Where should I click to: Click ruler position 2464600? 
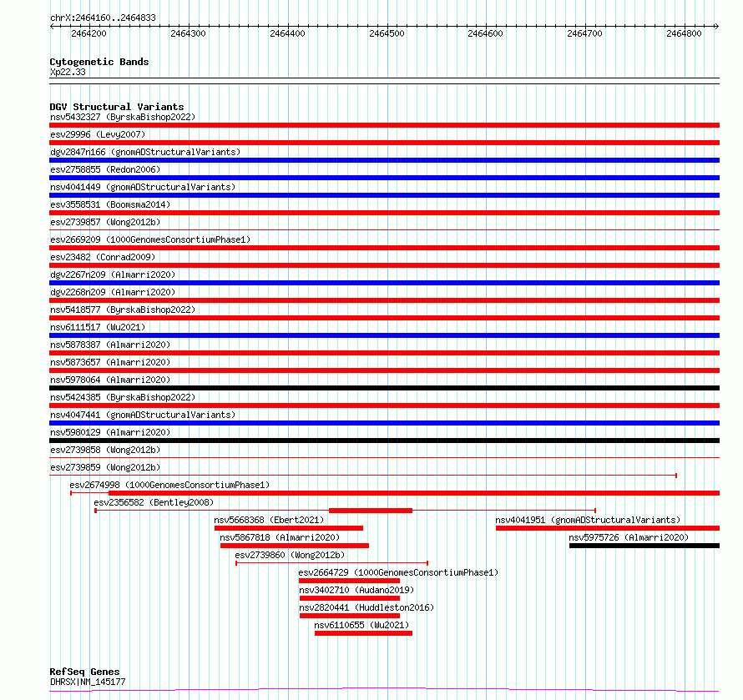pyautogui.click(x=485, y=33)
